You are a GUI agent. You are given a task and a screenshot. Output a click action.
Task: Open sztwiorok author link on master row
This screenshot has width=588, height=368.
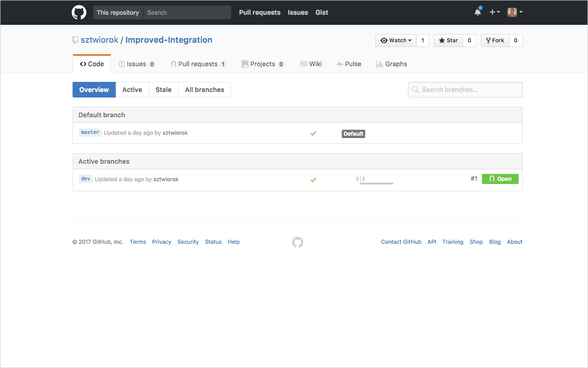(175, 133)
